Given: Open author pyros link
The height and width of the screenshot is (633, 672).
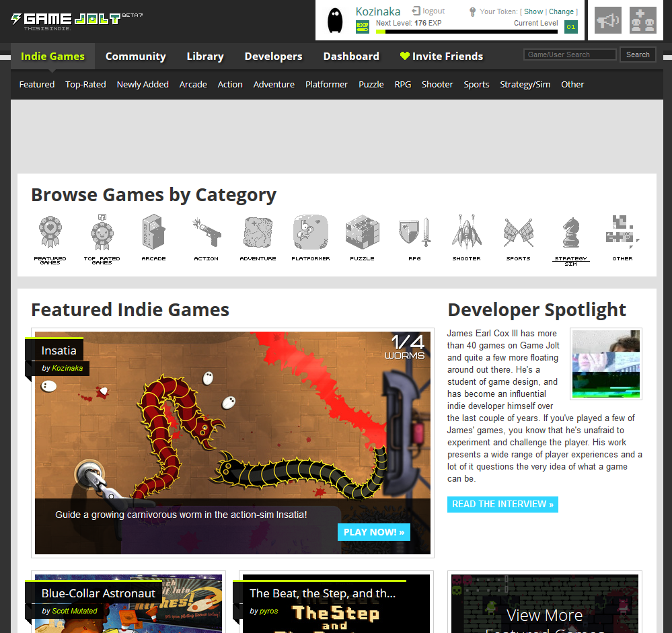Looking at the screenshot, I should pyautogui.click(x=268, y=611).
